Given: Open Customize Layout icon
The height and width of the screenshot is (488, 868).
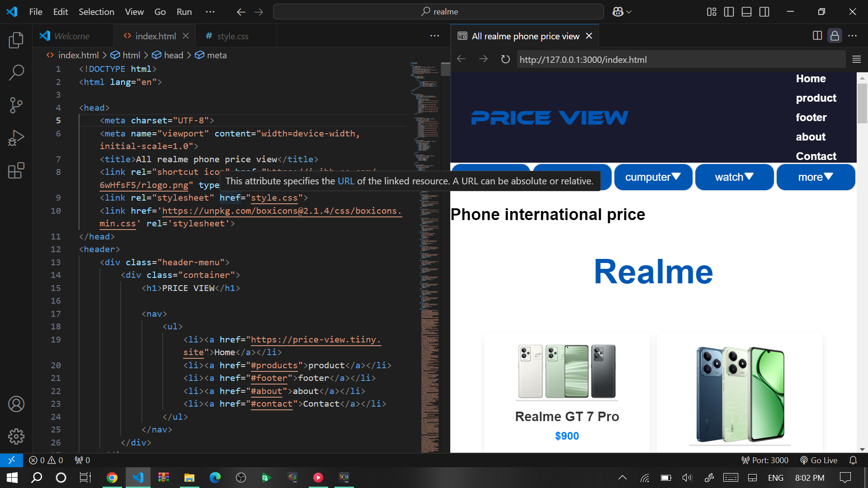Looking at the screenshot, I should pyautogui.click(x=712, y=12).
